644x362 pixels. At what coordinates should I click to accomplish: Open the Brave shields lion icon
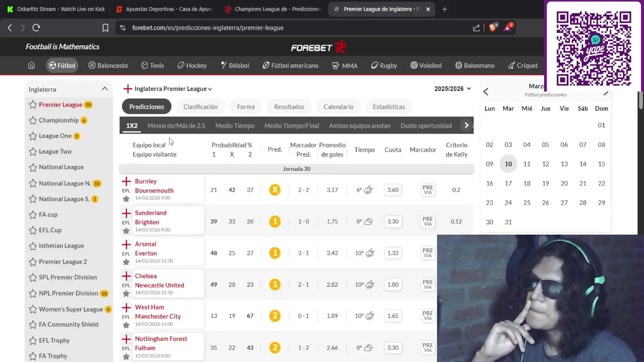[493, 27]
